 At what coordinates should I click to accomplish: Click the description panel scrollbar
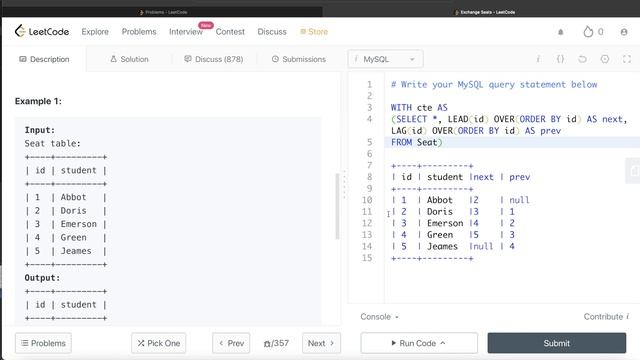(x=337, y=206)
